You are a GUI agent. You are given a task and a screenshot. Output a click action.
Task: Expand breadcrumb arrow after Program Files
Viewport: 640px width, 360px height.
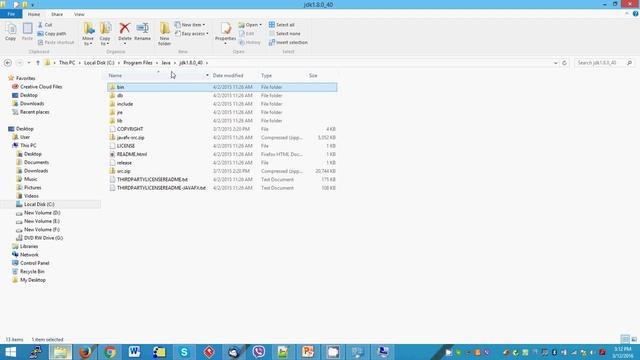pyautogui.click(x=157, y=63)
